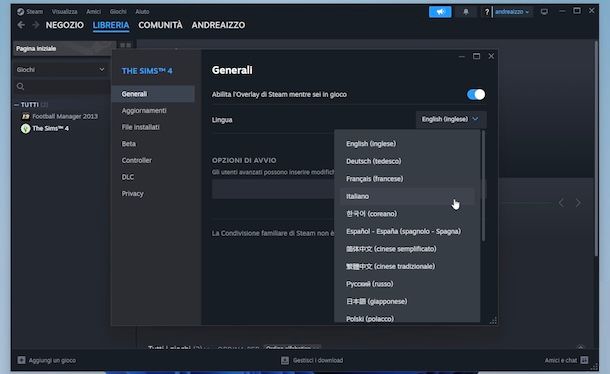Viewport: 610px width, 374px height.
Task: Click the next carousel arrow in library
Action: coord(578,203)
